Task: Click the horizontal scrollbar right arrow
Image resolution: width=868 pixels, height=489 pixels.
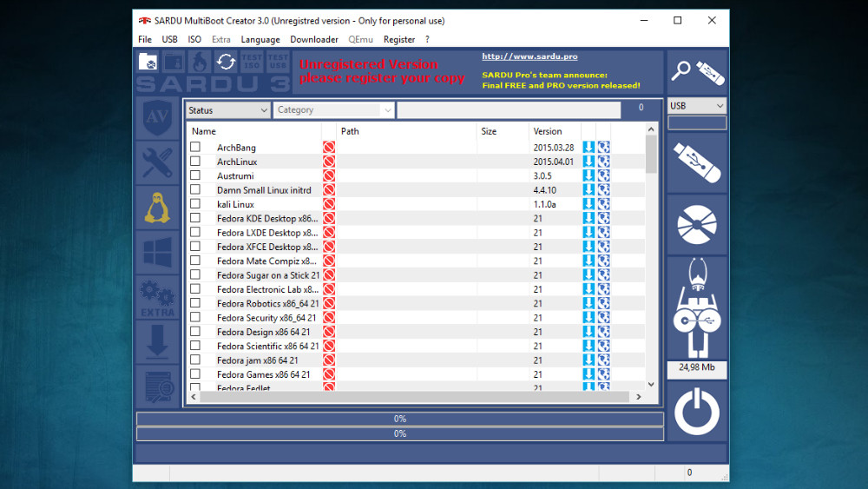Action: pyautogui.click(x=639, y=397)
